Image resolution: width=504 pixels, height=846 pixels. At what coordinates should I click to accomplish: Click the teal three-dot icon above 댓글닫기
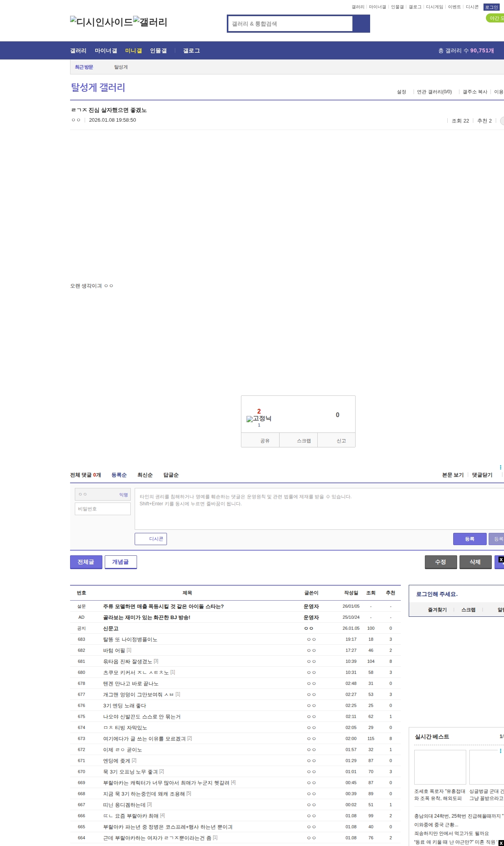500,467
